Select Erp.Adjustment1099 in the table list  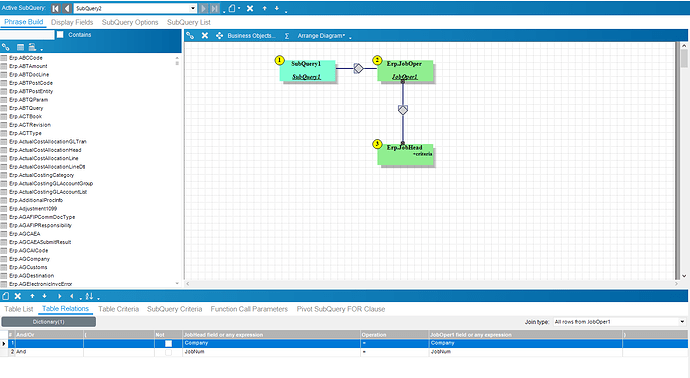33,209
